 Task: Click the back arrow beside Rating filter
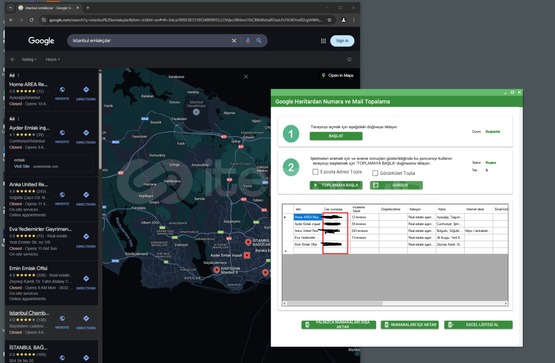(13, 59)
